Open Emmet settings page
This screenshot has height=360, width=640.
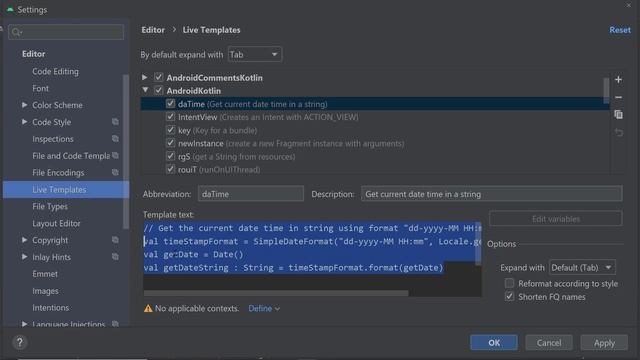(45, 274)
